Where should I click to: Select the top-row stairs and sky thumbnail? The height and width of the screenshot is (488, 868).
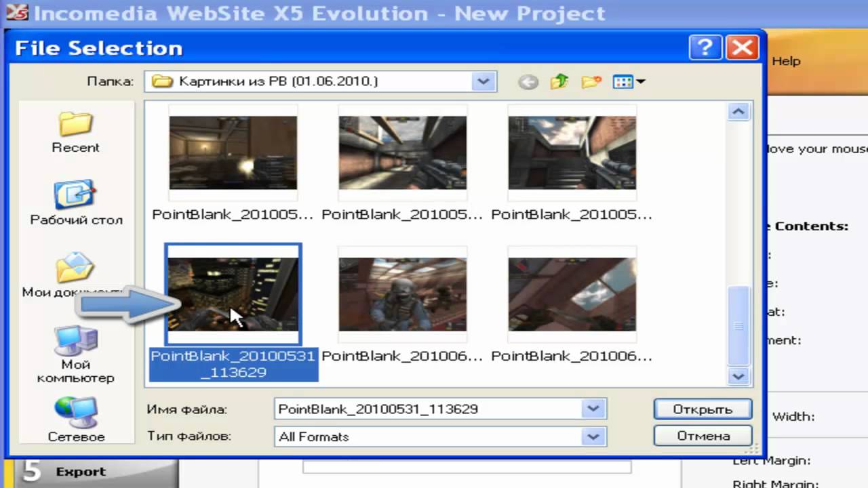[572, 152]
